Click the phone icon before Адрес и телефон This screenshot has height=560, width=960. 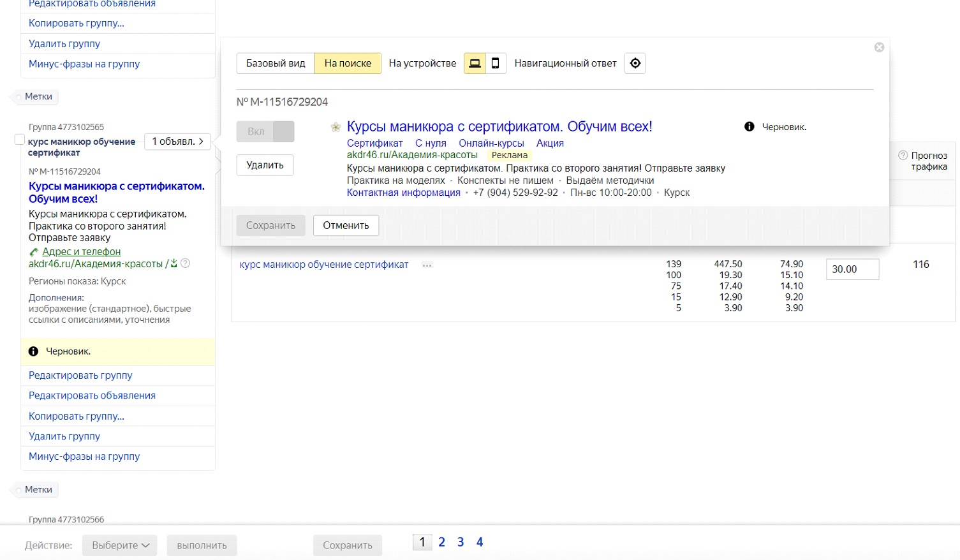tap(34, 252)
